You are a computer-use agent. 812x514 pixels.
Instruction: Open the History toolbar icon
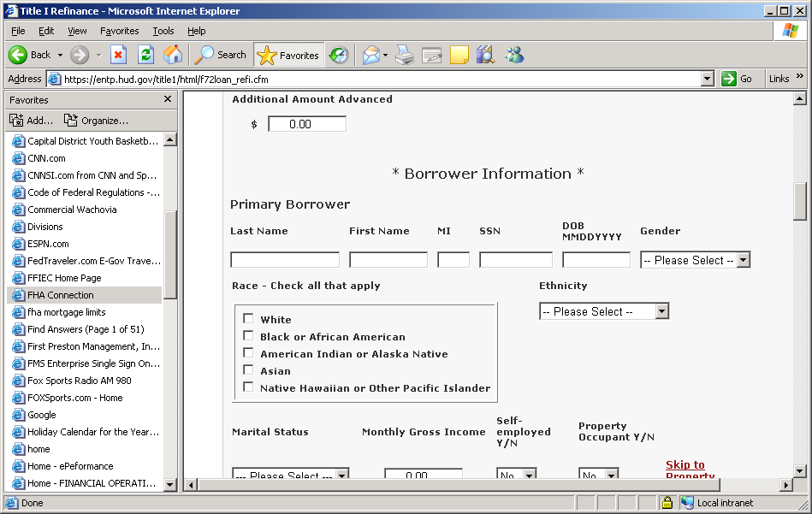coord(339,55)
